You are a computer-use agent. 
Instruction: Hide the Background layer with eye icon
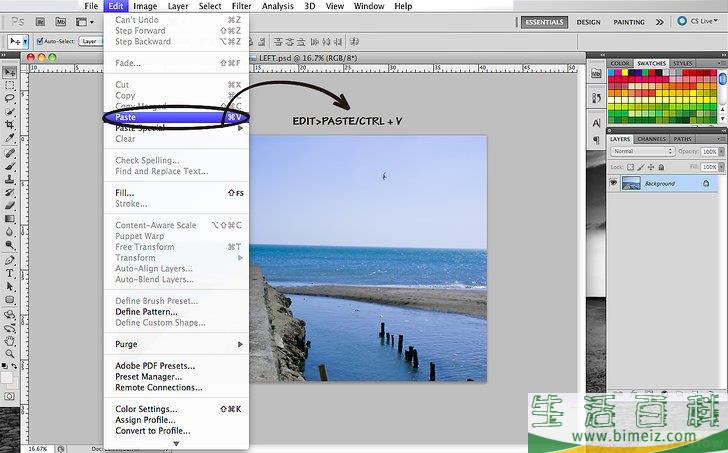[614, 184]
